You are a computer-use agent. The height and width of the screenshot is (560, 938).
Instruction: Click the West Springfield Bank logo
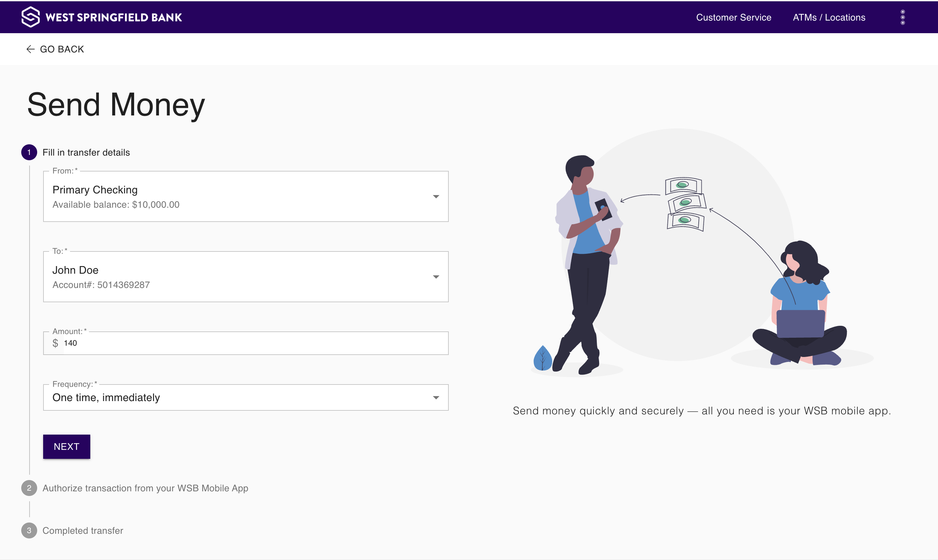point(102,17)
